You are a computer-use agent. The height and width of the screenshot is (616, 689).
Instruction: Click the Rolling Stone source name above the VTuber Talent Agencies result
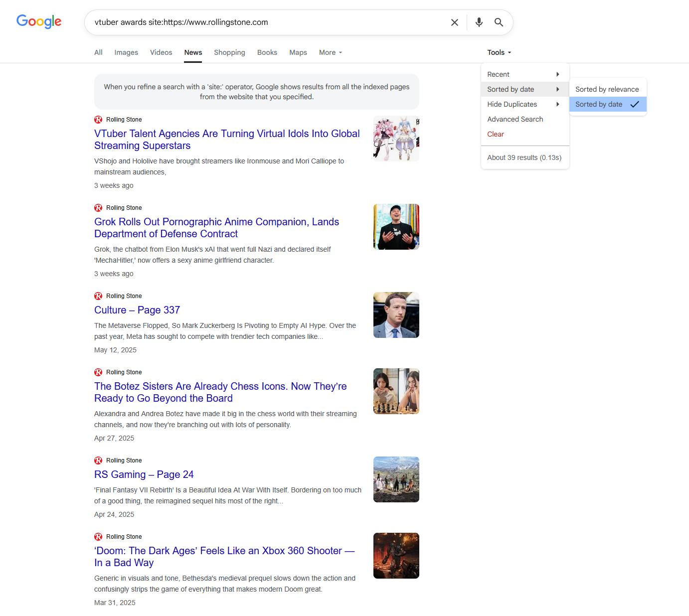(x=124, y=120)
